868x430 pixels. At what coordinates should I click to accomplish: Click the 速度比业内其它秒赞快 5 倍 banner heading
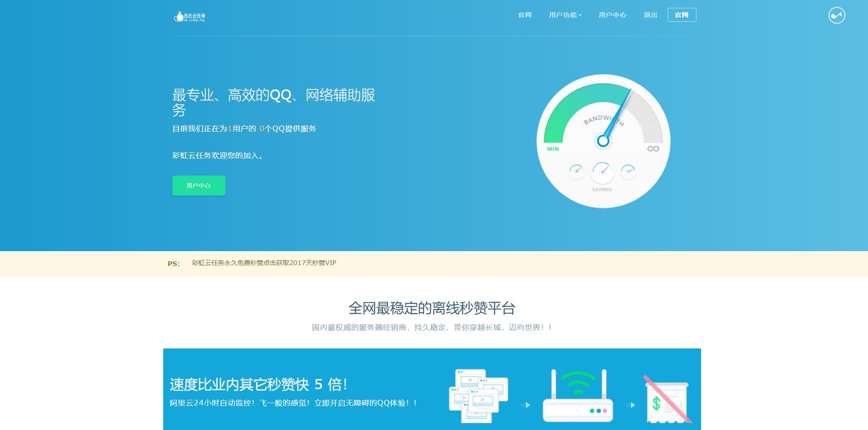pos(259,385)
